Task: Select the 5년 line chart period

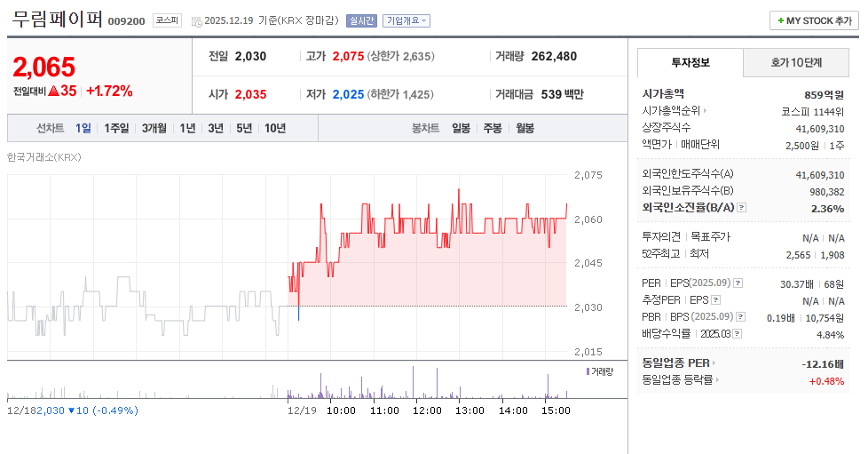Action: pos(244,129)
